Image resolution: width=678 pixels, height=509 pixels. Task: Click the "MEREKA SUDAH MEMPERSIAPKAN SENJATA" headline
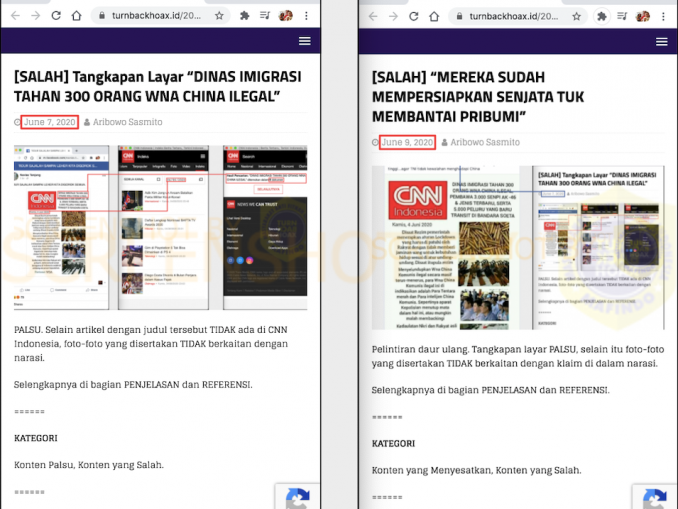pyautogui.click(x=478, y=97)
